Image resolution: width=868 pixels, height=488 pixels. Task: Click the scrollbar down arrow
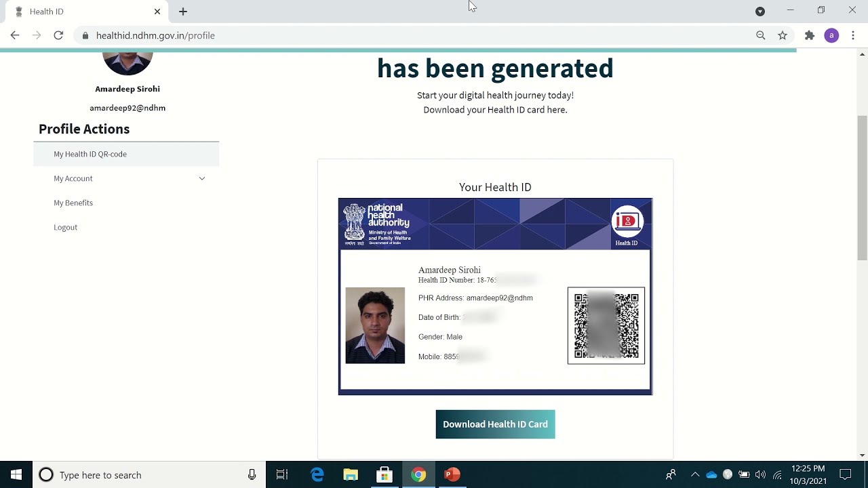point(863,455)
